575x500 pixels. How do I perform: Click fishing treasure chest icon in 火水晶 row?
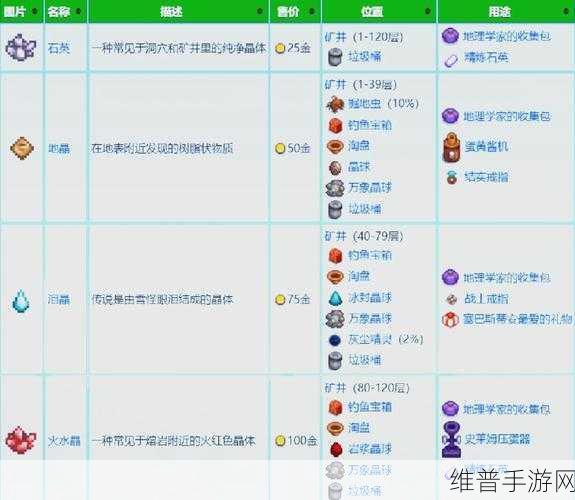335,407
